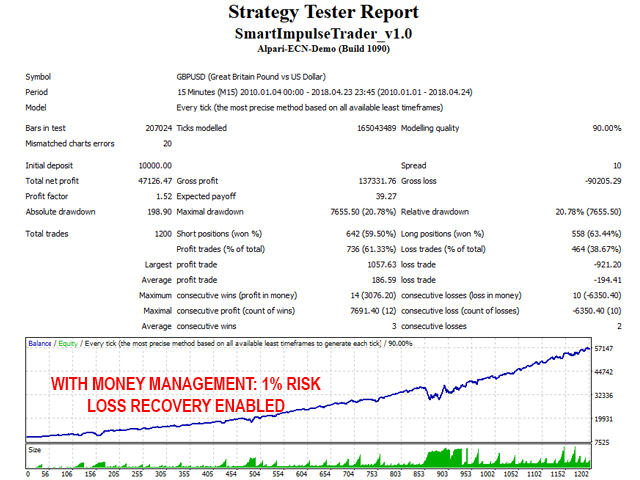
Task: Click the chart axis value 7525
Action: (x=602, y=442)
